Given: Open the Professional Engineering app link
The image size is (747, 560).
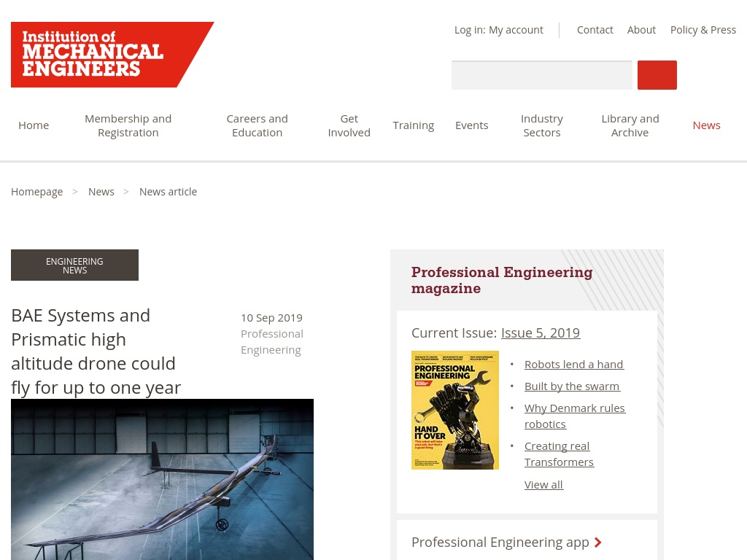Looking at the screenshot, I should click(x=500, y=542).
